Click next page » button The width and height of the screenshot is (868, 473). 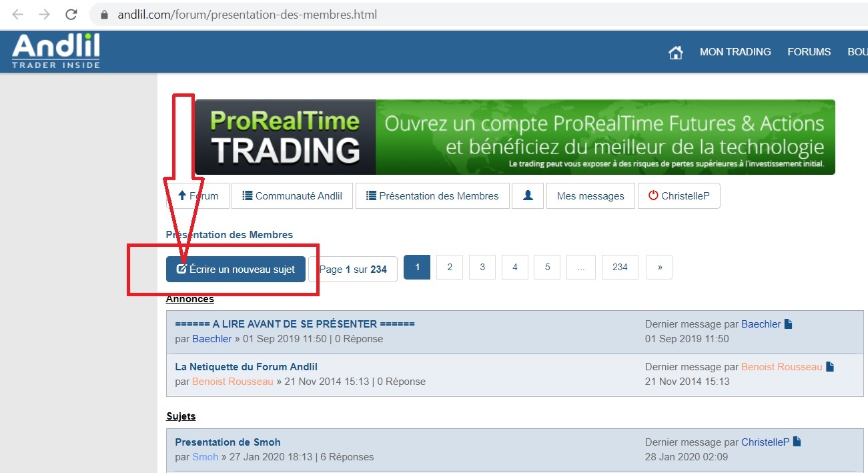pyautogui.click(x=660, y=267)
